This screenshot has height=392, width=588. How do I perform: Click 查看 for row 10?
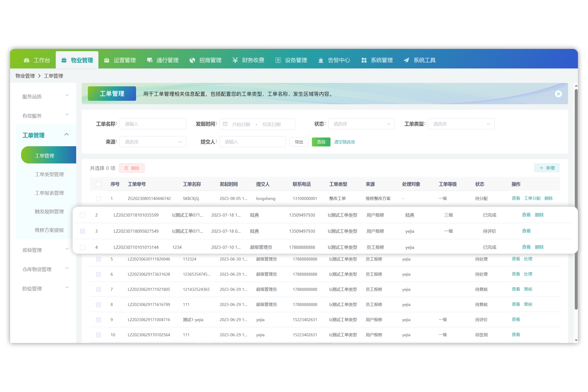click(516, 335)
